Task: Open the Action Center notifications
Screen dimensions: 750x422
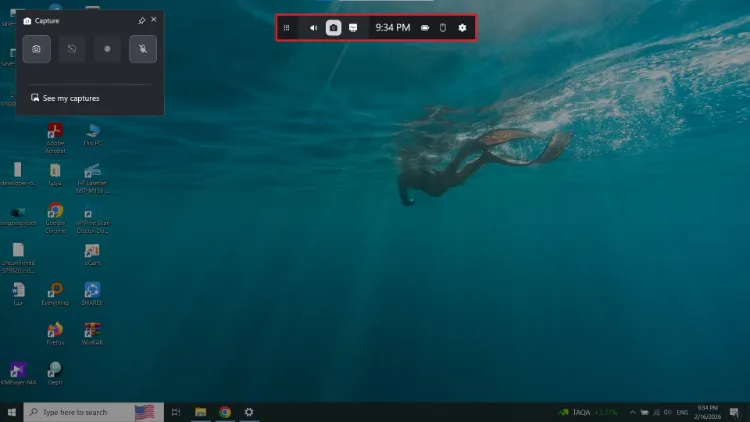Action: [735, 412]
